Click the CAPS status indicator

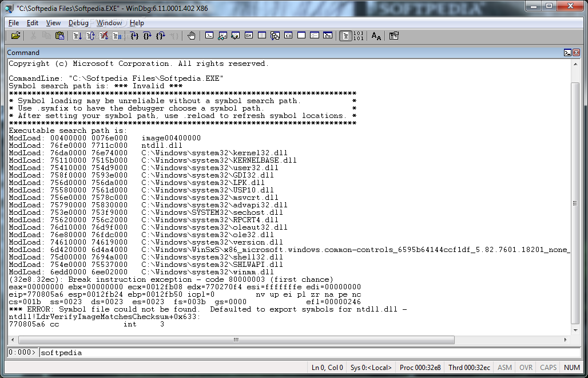pyautogui.click(x=549, y=368)
